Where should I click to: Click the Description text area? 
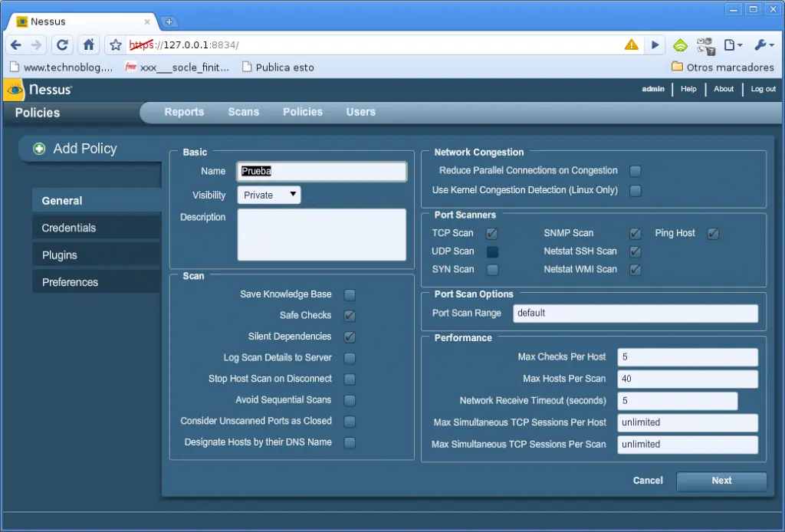click(321, 235)
